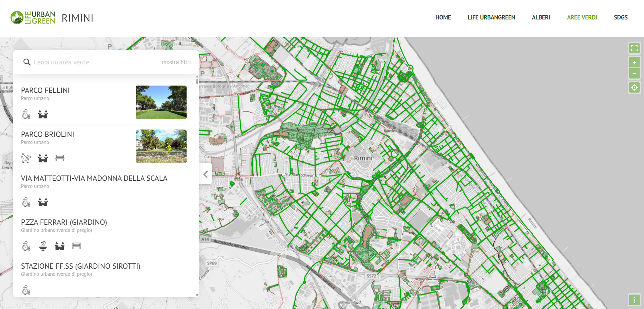The image size is (644, 309).
Task: Locate my position on map
Action: click(x=634, y=88)
